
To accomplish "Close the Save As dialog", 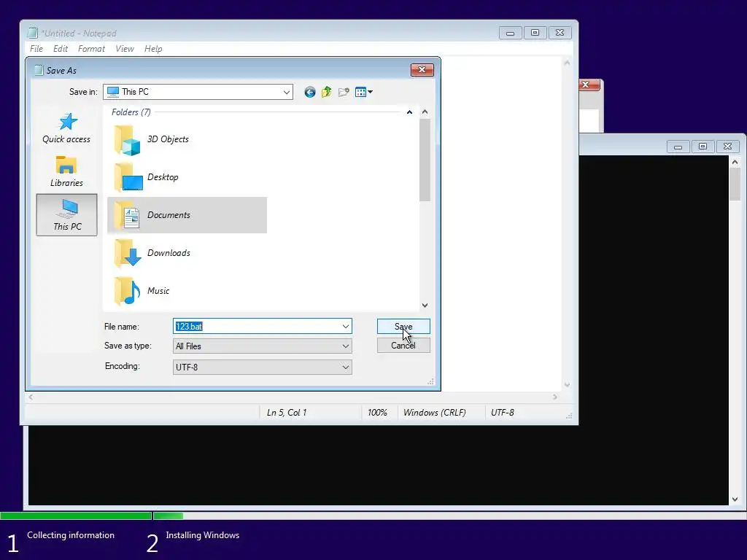I will click(x=422, y=70).
